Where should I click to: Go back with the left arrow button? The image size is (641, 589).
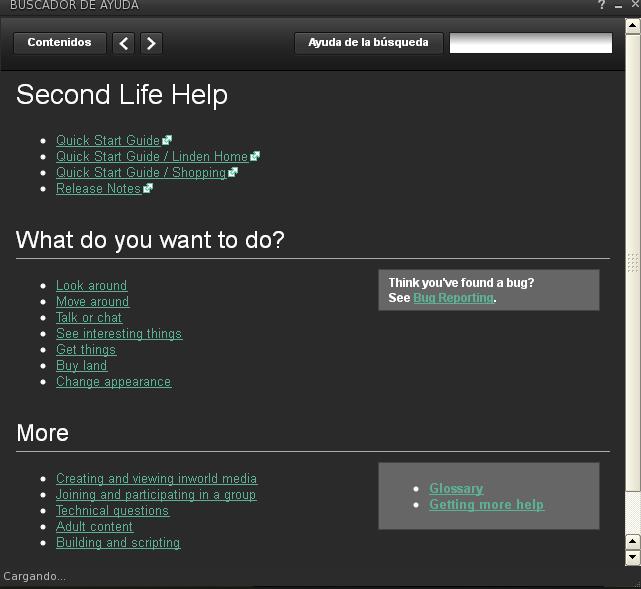pyautogui.click(x=123, y=43)
